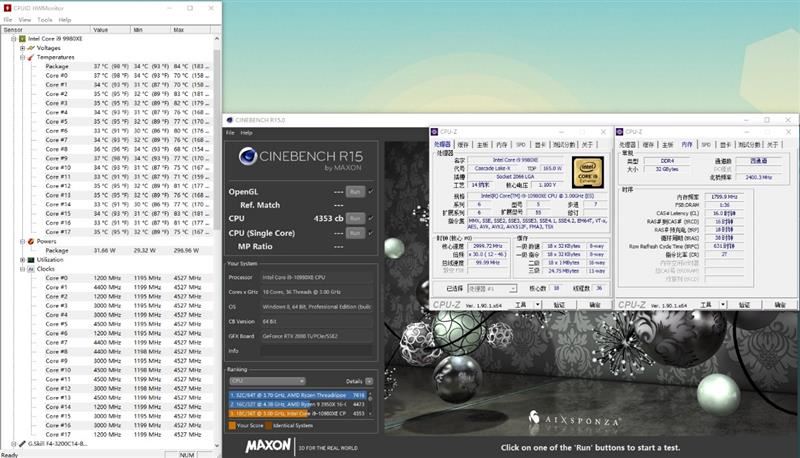This screenshot has width=800, height=458.
Task: Click the Intel Core i9 logo in CPU-Z
Action: point(588,172)
